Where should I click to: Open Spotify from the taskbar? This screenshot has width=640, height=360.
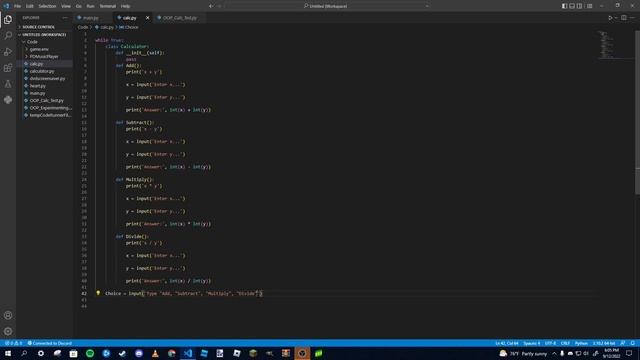tap(90, 353)
